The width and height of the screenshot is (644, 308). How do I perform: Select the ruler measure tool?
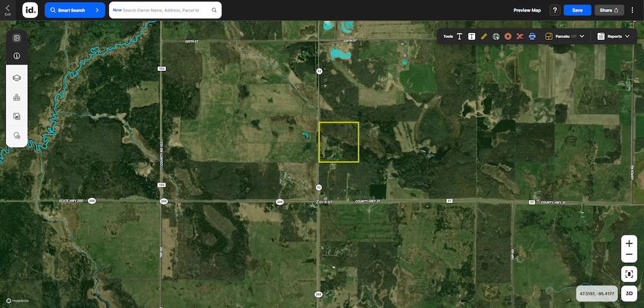tap(484, 37)
